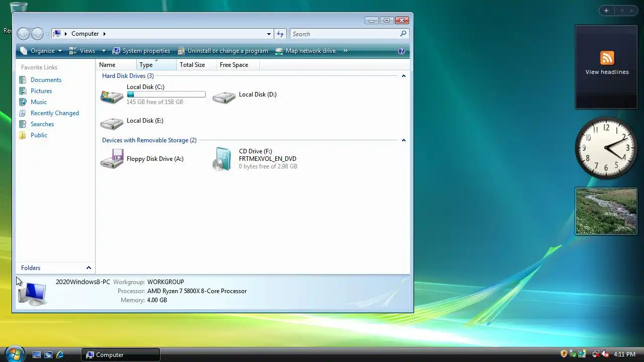Click the Views toolbar button
Screen dimensions: 644x362
[82, 51]
